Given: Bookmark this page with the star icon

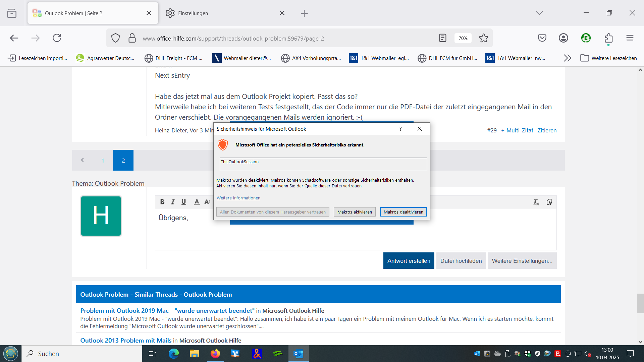Looking at the screenshot, I should [483, 38].
